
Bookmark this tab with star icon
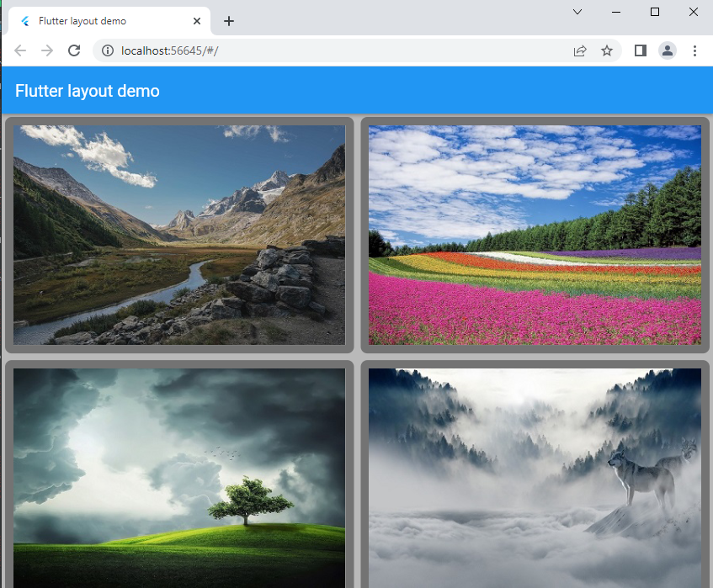click(607, 50)
